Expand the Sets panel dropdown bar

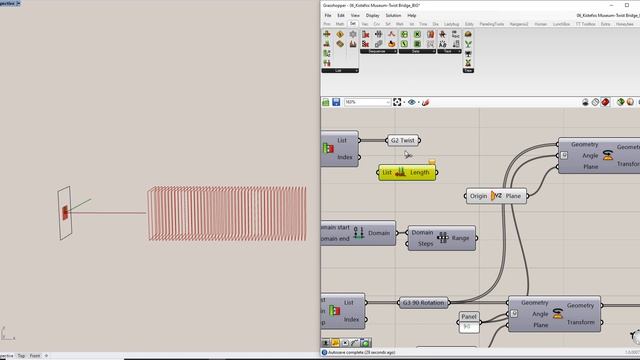[417, 51]
